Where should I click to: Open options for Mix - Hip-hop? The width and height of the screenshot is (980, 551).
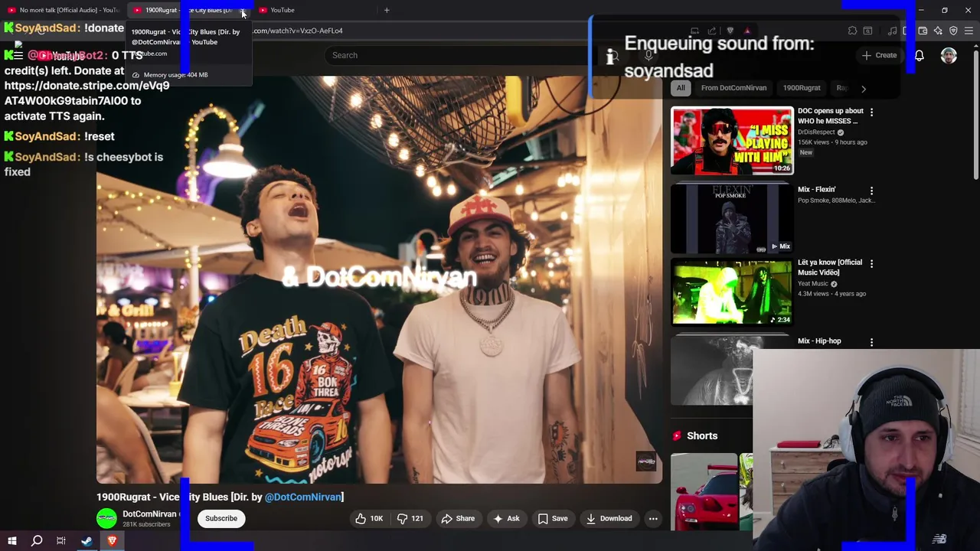[x=871, y=342]
